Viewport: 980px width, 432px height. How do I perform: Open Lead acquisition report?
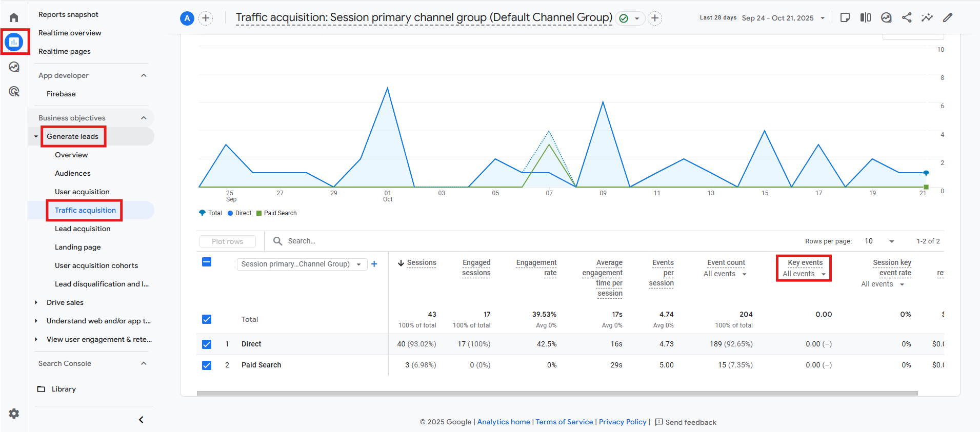[83, 229]
